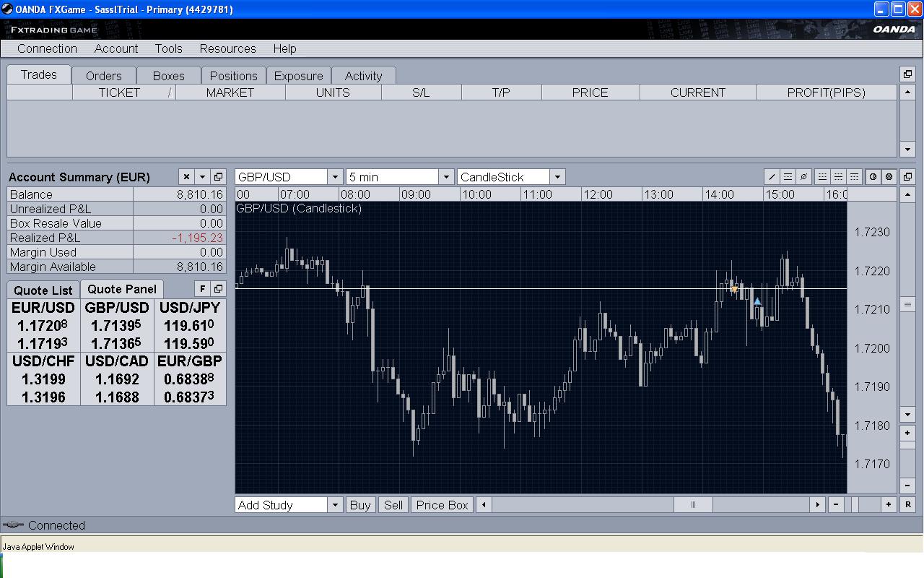This screenshot has width=924, height=578.
Task: Click the F button on Quote Panel
Action: point(202,289)
